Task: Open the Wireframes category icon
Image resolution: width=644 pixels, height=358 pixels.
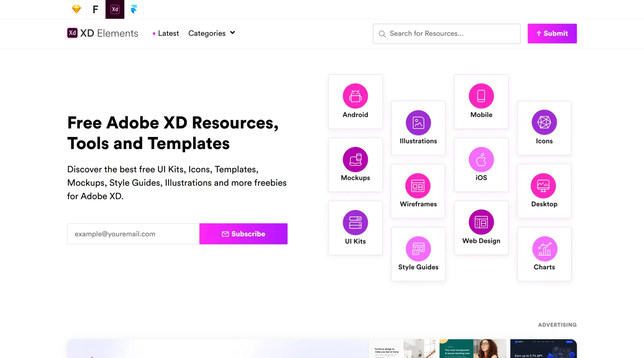Action: tap(418, 186)
